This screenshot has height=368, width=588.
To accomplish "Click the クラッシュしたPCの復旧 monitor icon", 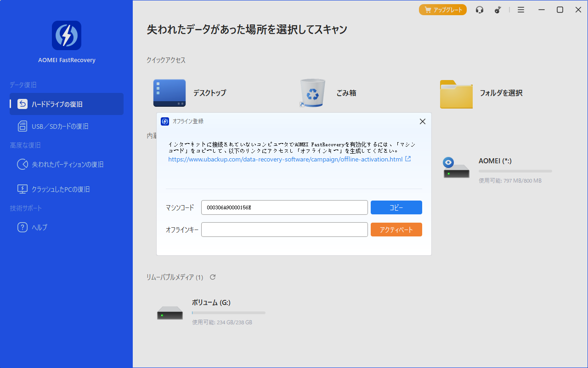I will coord(23,189).
